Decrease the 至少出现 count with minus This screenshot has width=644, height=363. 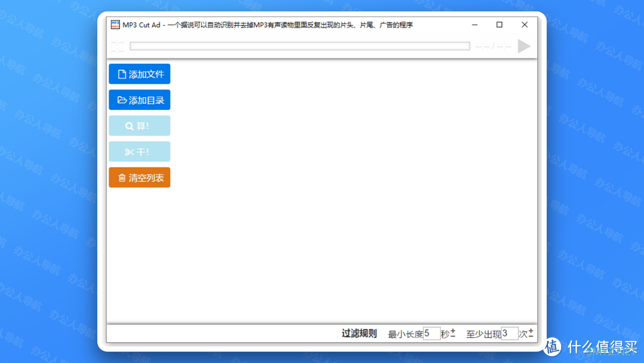[531, 336]
